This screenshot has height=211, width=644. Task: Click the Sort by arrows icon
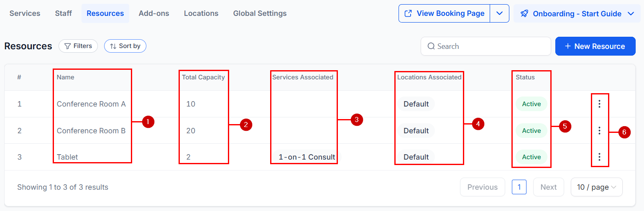click(x=113, y=46)
